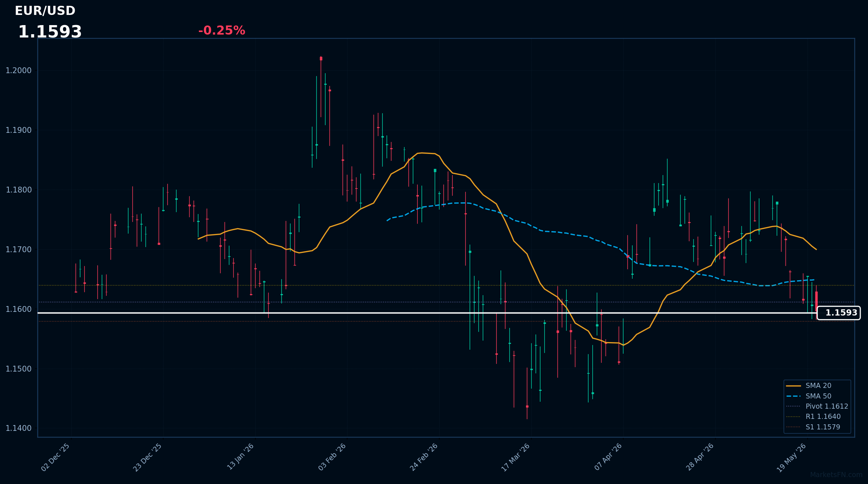Click the -0.25% change percentage
The height and width of the screenshot is (484, 868).
tap(221, 31)
